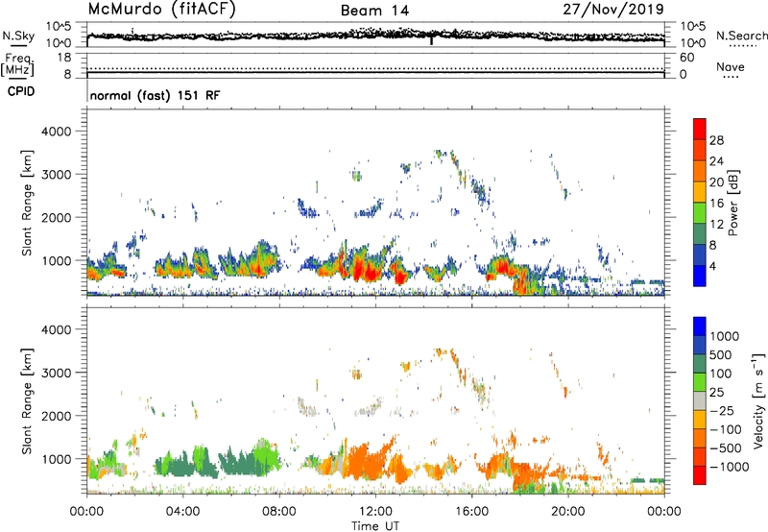Select the N.Sky legend label
Screen dimensions: 768x532
click(x=18, y=36)
